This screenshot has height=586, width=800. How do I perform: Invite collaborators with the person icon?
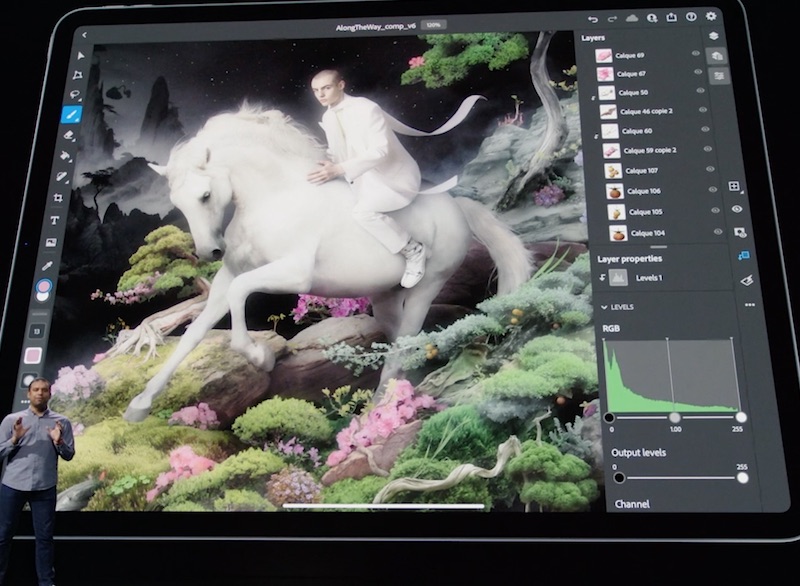click(x=652, y=18)
